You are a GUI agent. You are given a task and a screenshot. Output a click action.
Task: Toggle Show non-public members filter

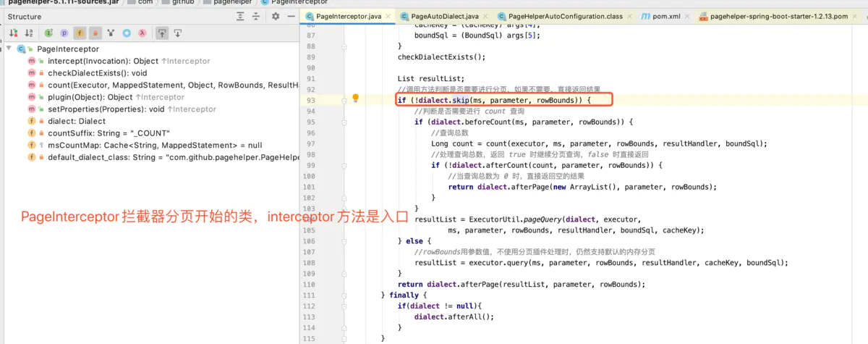(x=95, y=33)
